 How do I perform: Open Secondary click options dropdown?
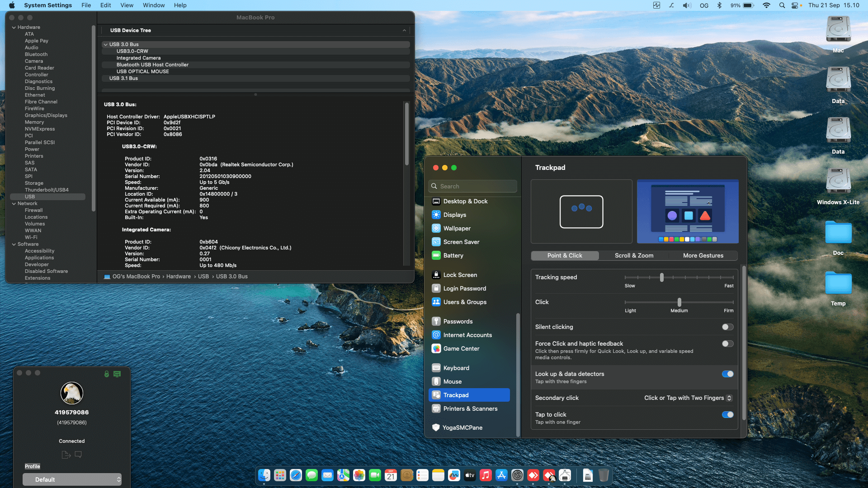(688, 398)
